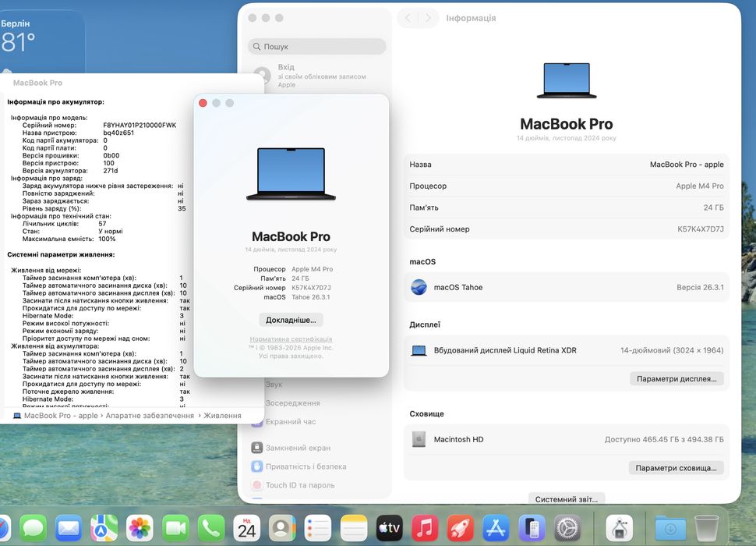The width and height of the screenshot is (756, 546).
Task: Select Приватність і безпека in sidebar
Action: point(306,466)
